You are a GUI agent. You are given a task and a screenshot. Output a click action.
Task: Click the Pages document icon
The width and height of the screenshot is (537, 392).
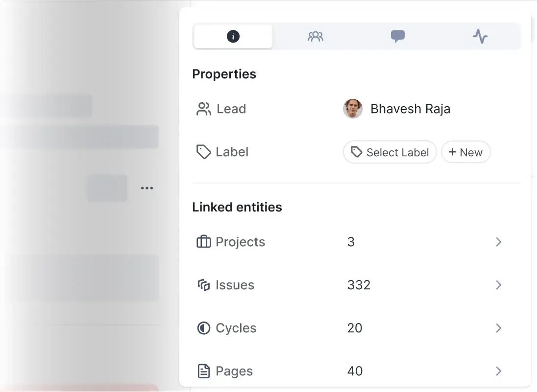coord(203,371)
